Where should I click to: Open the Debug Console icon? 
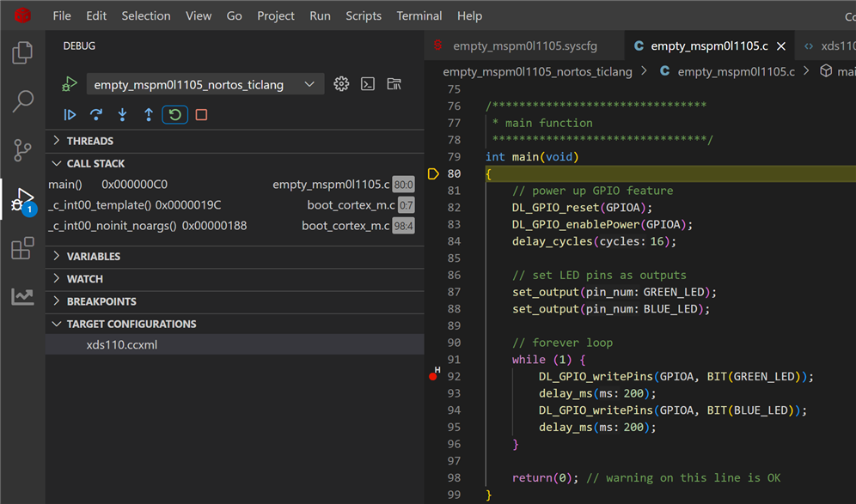point(367,84)
